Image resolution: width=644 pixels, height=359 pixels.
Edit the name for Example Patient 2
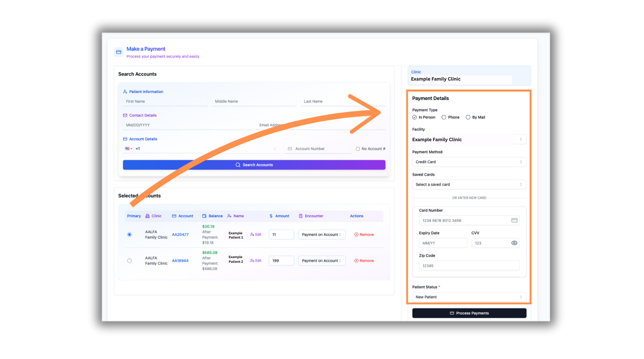click(x=256, y=261)
